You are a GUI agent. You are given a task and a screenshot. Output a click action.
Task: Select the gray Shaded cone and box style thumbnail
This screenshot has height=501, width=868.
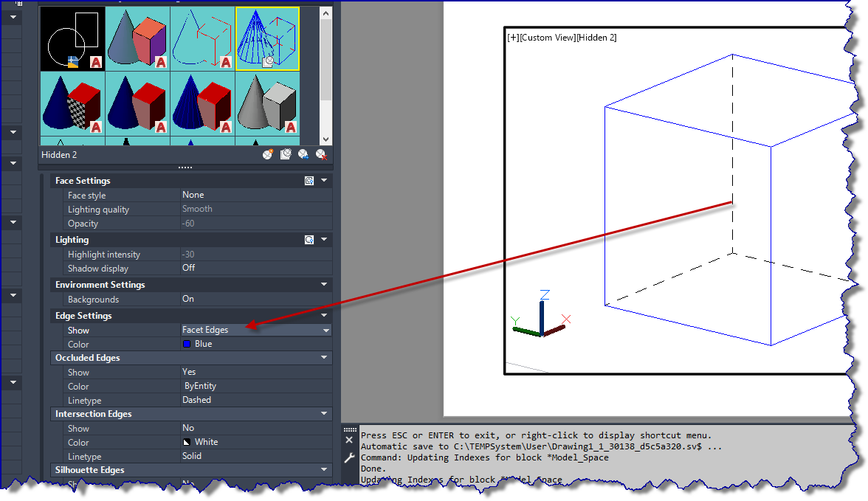click(267, 103)
